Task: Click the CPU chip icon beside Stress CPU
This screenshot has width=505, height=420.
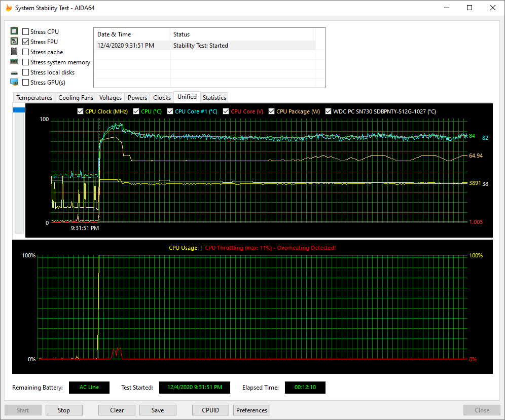Action: [x=14, y=31]
